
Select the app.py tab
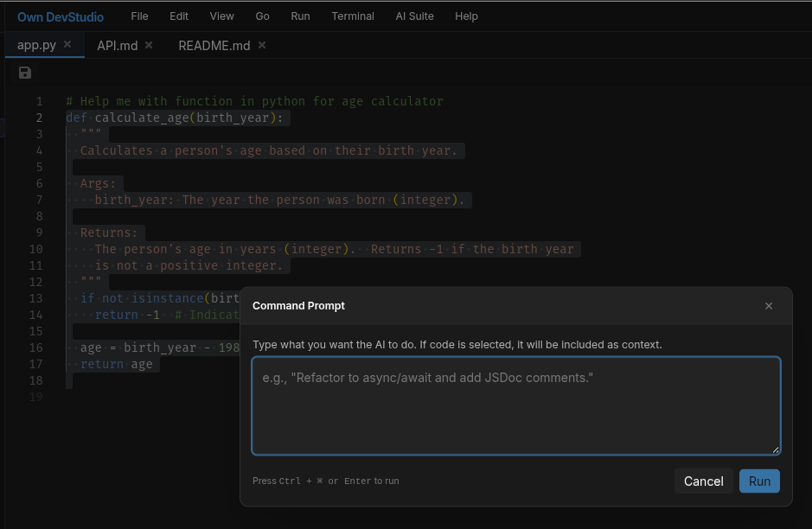coord(36,45)
